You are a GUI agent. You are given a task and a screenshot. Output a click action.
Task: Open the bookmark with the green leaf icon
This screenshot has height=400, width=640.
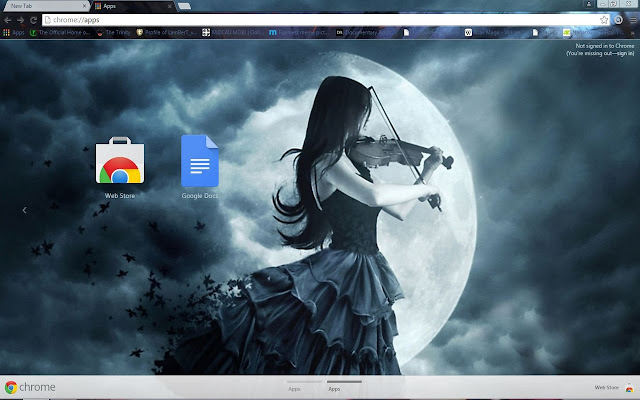pyautogui.click(x=594, y=33)
